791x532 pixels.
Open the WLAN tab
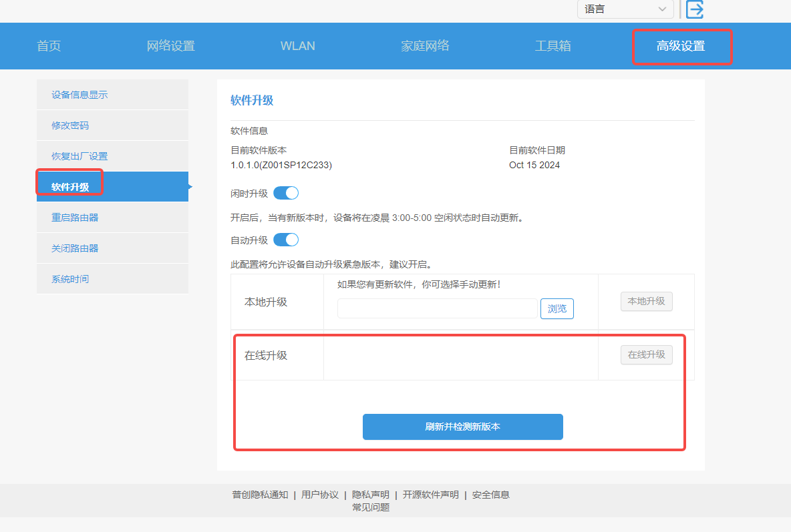point(297,45)
